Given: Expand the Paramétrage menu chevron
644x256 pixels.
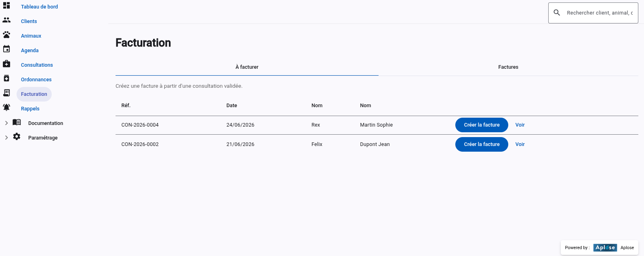Looking at the screenshot, I should click(x=6, y=138).
